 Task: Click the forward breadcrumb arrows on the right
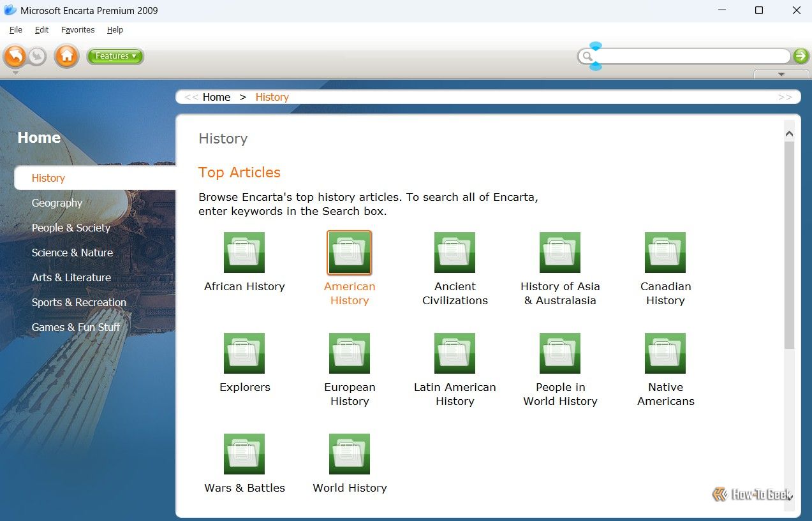785,97
